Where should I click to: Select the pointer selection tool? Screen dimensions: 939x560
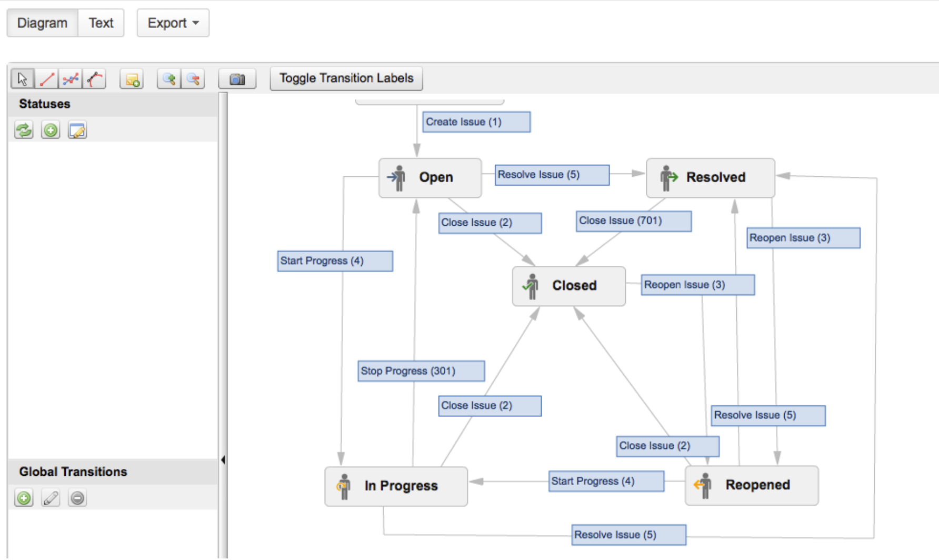pyautogui.click(x=22, y=79)
